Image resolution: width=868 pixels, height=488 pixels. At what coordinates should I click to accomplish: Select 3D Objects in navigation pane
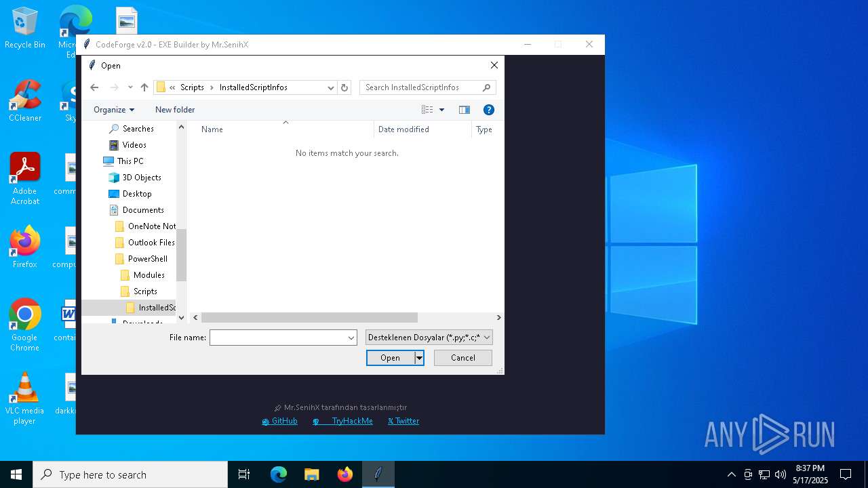pos(142,178)
